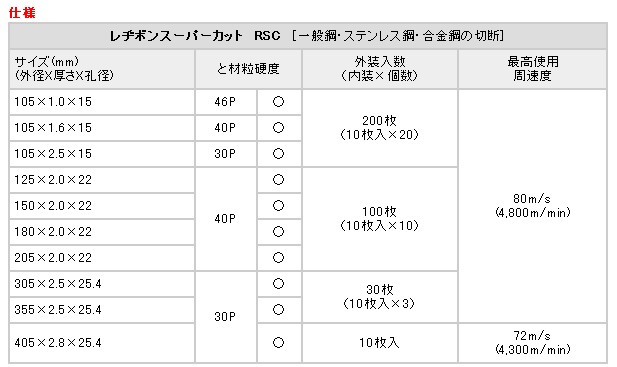Click the 355×2.5×25.4 size cell

pos(102,310)
